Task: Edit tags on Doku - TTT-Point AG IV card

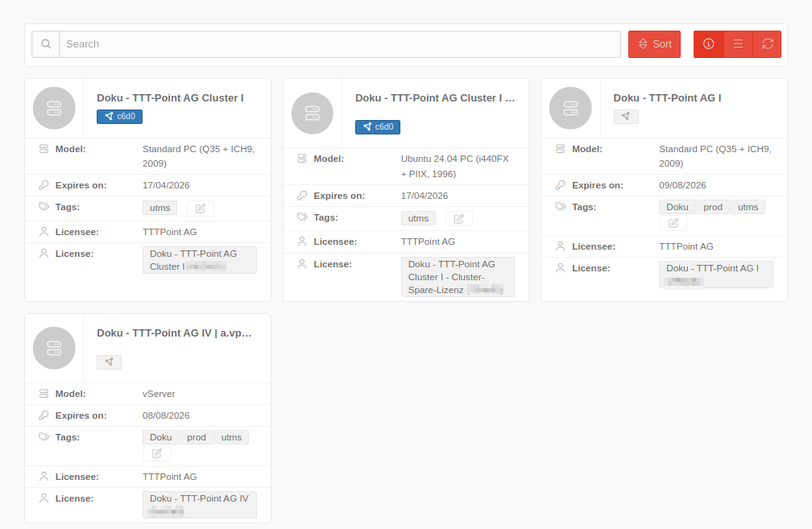Action: tap(157, 453)
